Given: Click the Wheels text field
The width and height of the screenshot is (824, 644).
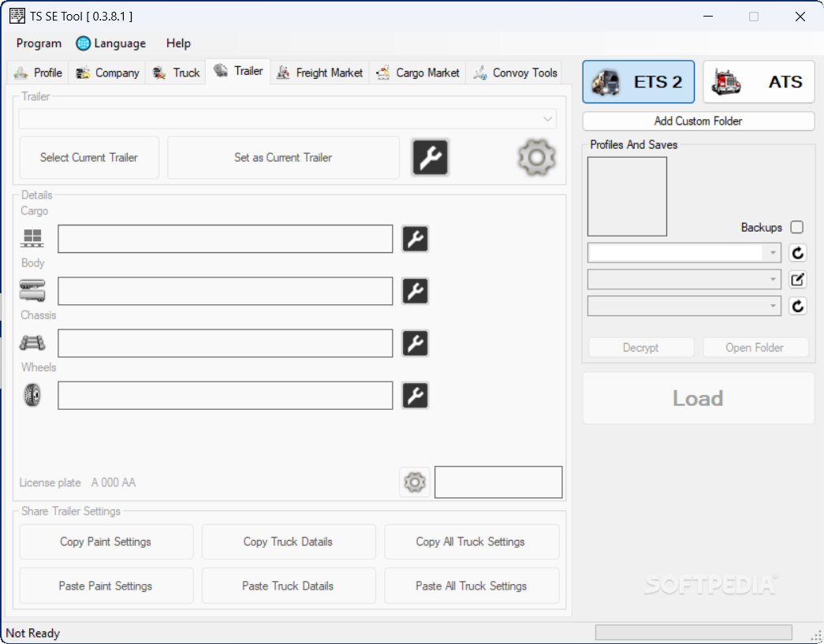Looking at the screenshot, I should coord(226,396).
